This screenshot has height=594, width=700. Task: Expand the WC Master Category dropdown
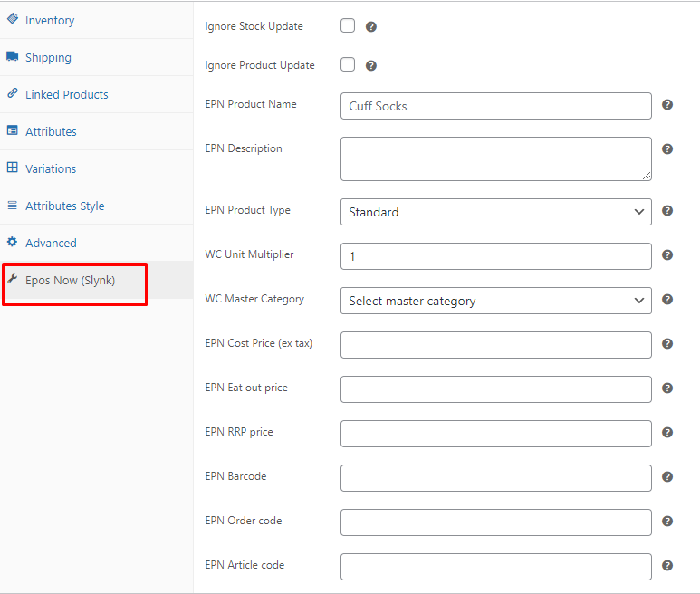(495, 301)
